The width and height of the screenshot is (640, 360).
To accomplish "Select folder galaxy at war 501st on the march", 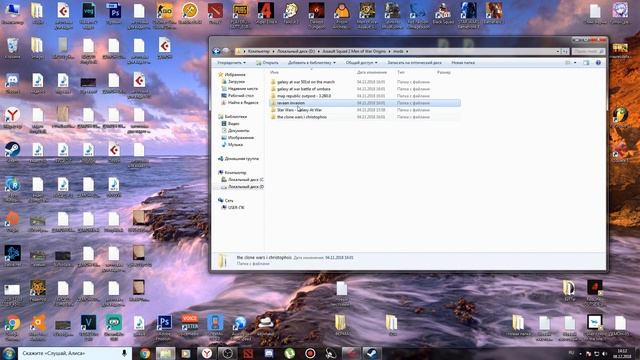I will click(306, 82).
